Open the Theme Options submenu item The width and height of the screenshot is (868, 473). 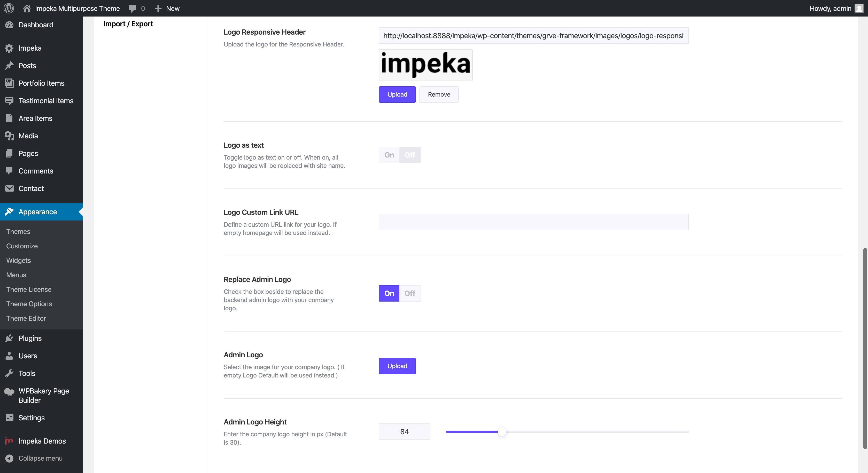29,304
